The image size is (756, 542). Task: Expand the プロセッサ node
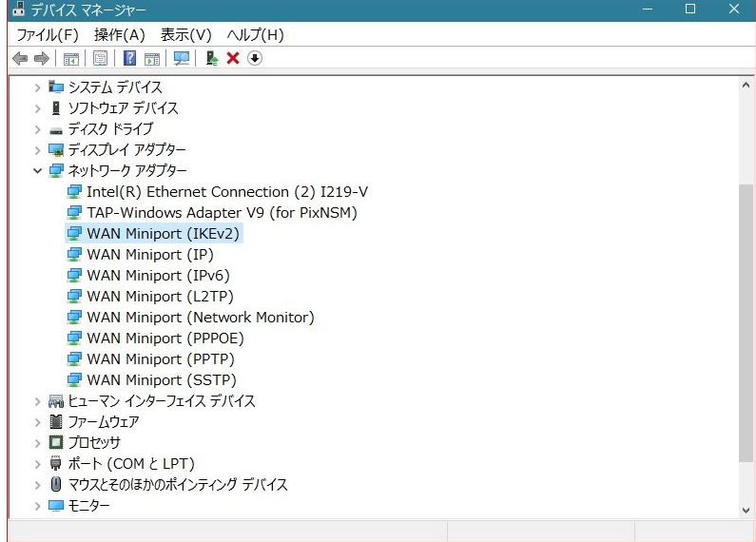point(38,443)
